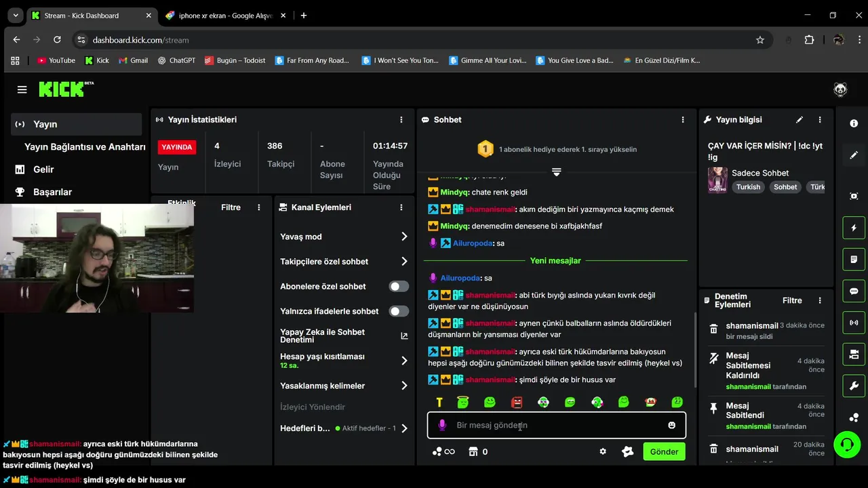Open YouTube bookmark
This screenshot has width=868, height=488.
[x=56, y=60]
